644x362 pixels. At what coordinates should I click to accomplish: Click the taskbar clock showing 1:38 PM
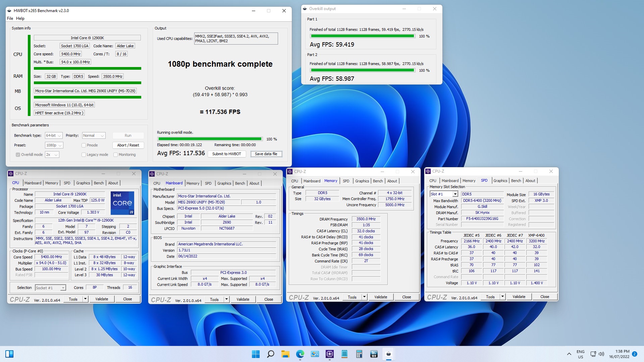tap(619, 354)
